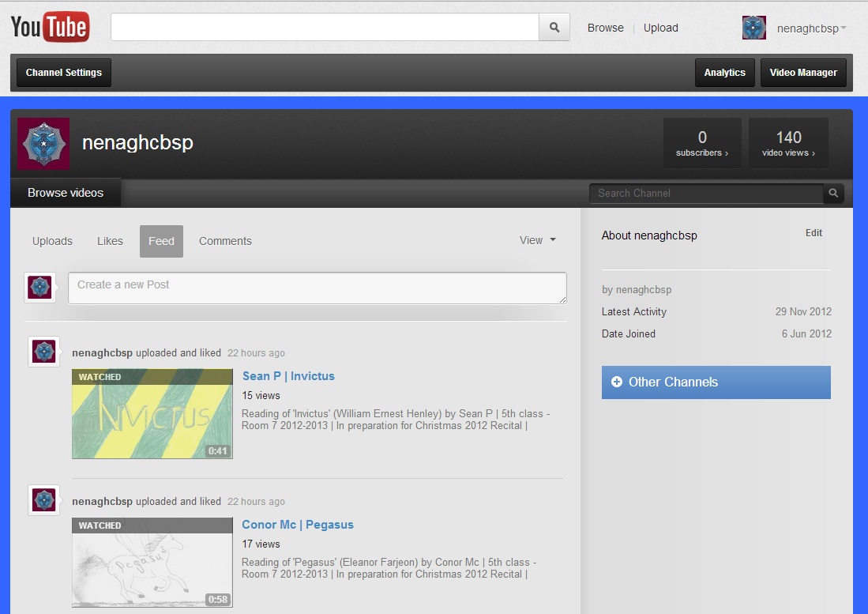
Task: Switch to the Likes tab
Action: coord(110,241)
